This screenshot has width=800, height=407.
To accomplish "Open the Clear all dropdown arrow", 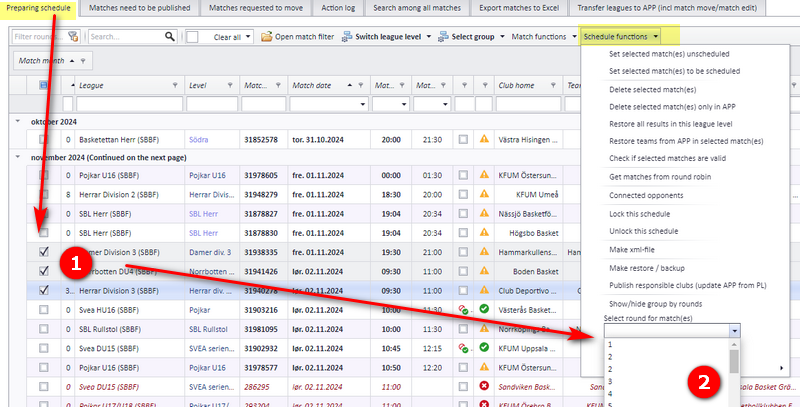I will pyautogui.click(x=248, y=37).
